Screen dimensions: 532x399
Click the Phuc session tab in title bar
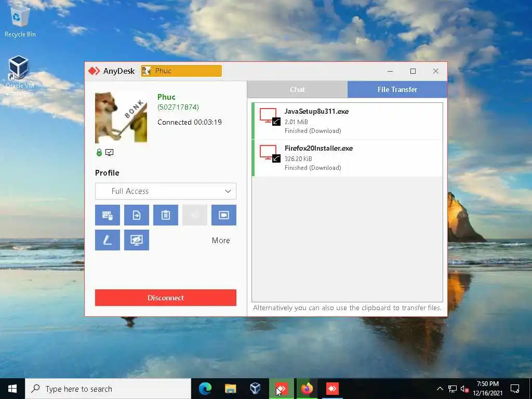[181, 71]
